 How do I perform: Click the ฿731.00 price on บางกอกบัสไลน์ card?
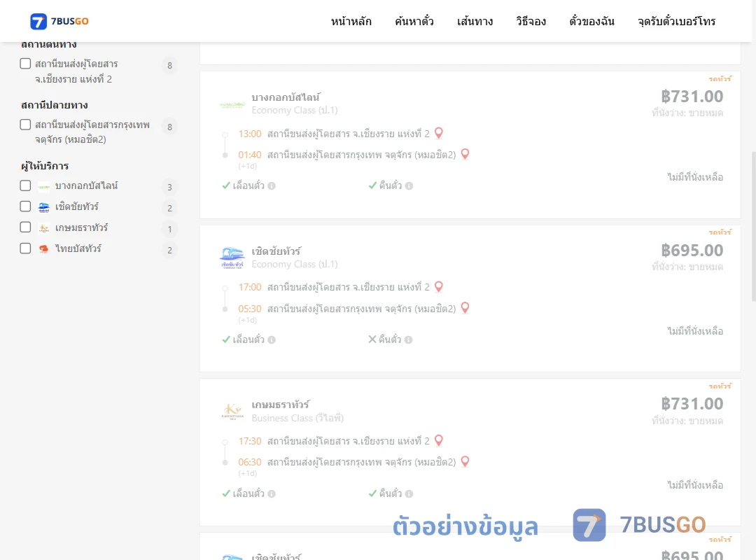click(692, 97)
